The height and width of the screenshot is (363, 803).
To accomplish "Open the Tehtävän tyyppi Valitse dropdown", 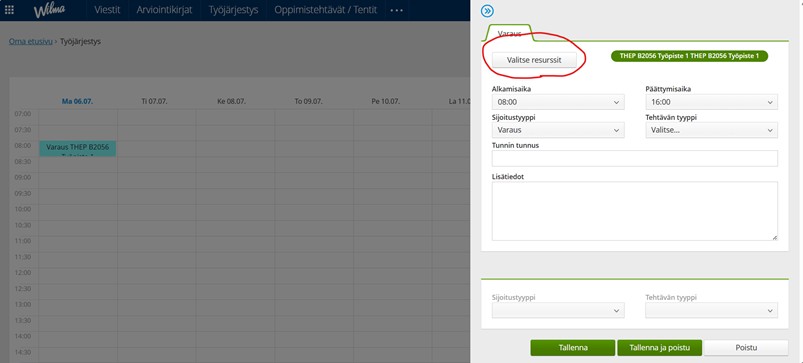I will coord(711,130).
